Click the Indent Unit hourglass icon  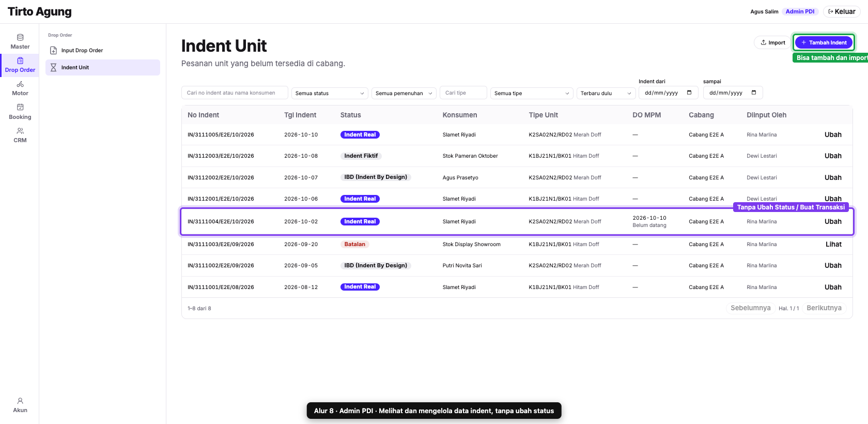click(53, 67)
